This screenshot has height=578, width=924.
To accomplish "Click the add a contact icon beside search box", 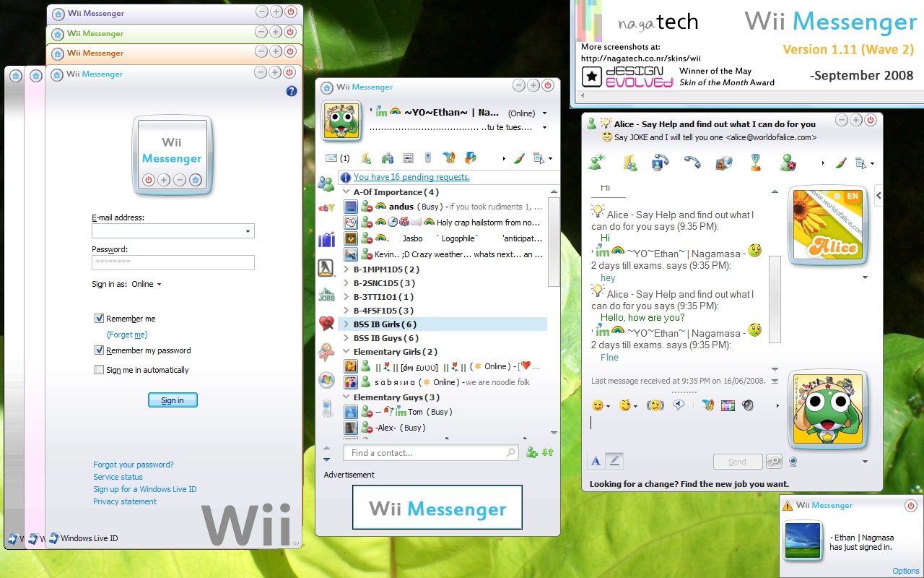I will [x=532, y=453].
